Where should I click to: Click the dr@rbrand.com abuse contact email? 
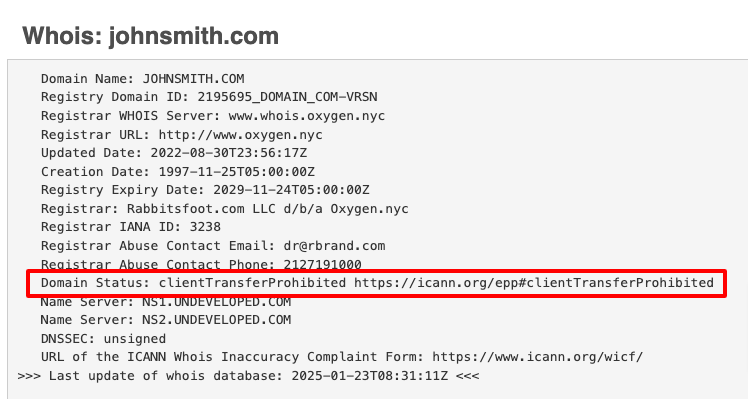(x=334, y=246)
